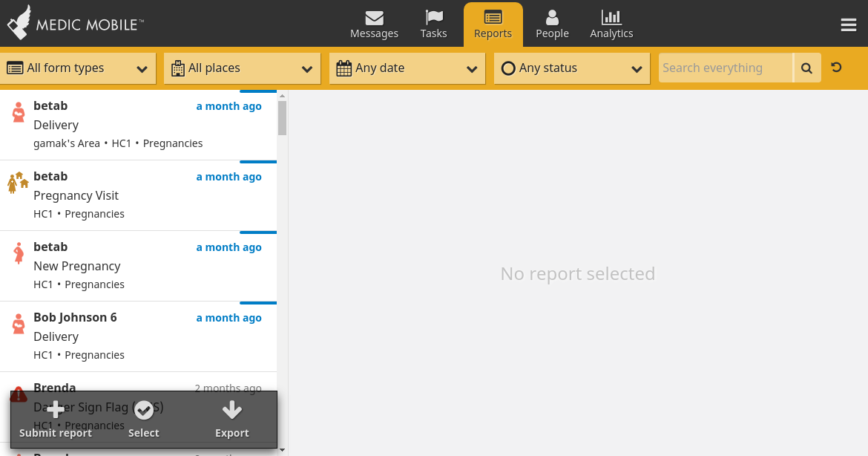This screenshot has height=456, width=868.
Task: Click the chevron on Any date
Action: coord(472,69)
